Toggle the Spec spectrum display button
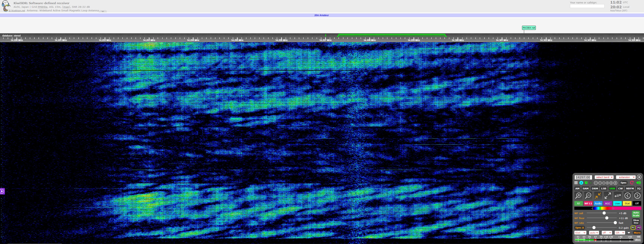644x244 pixels. pos(623,183)
